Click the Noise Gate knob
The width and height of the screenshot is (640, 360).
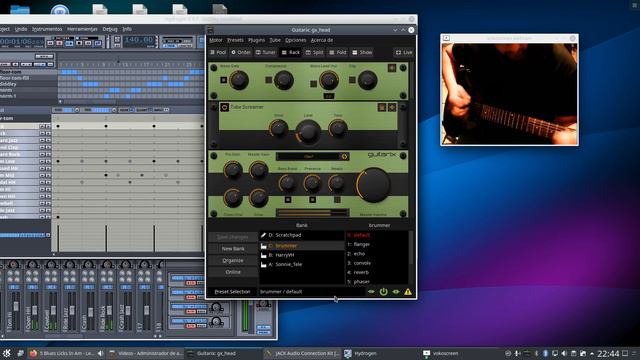coord(239,80)
